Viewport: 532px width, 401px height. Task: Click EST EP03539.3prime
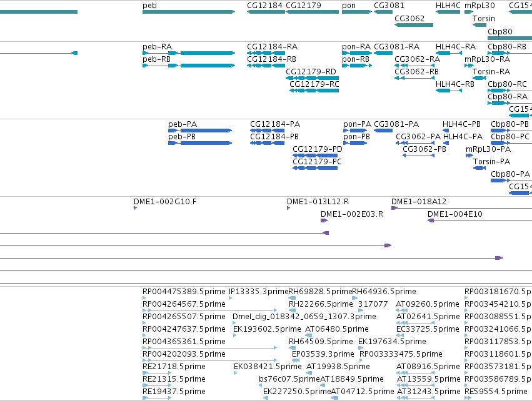click(296, 360)
